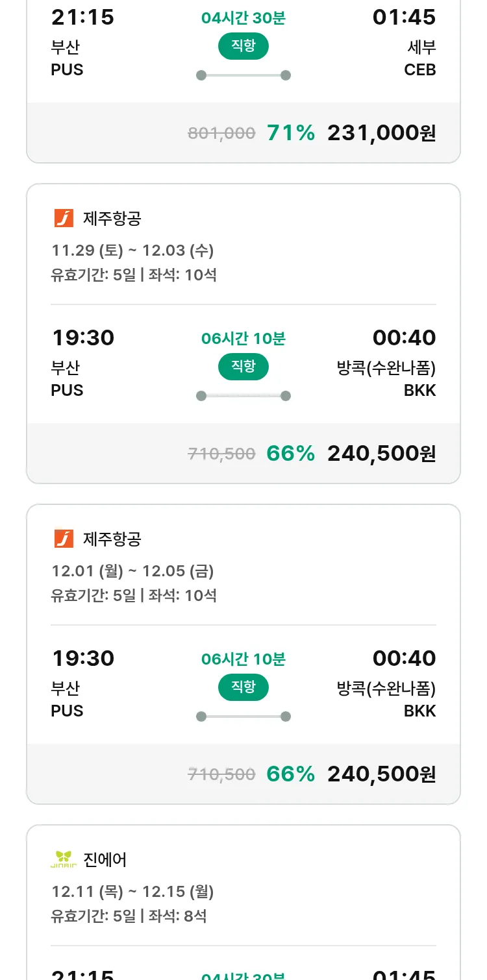
Task: Click the route line on the Cebu flight
Action: click(x=243, y=75)
